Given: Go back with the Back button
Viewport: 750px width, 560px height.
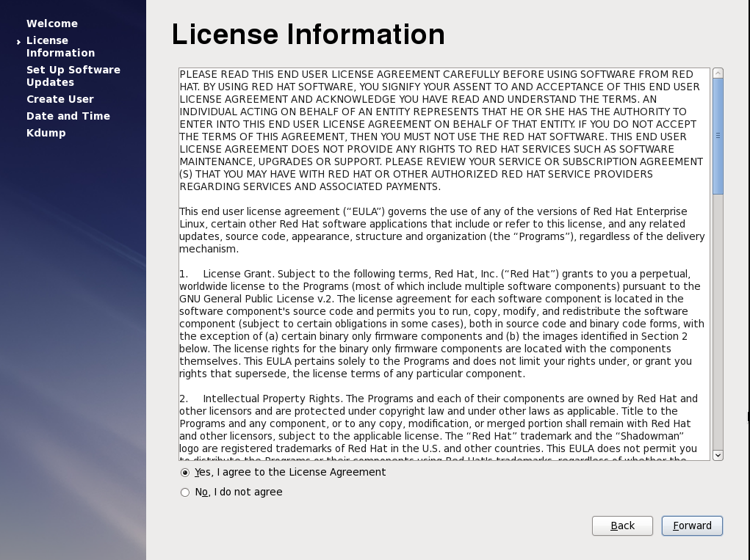Looking at the screenshot, I should coord(622,526).
